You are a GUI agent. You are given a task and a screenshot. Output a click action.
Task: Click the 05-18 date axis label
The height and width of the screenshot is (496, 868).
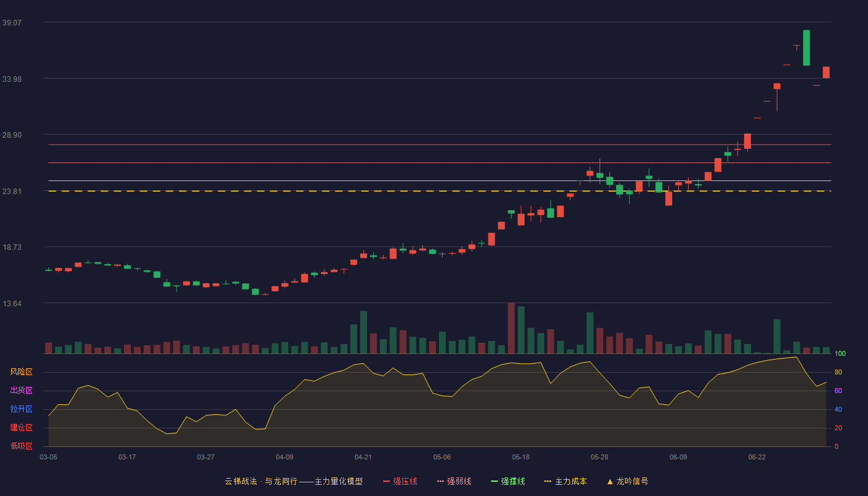coord(521,457)
